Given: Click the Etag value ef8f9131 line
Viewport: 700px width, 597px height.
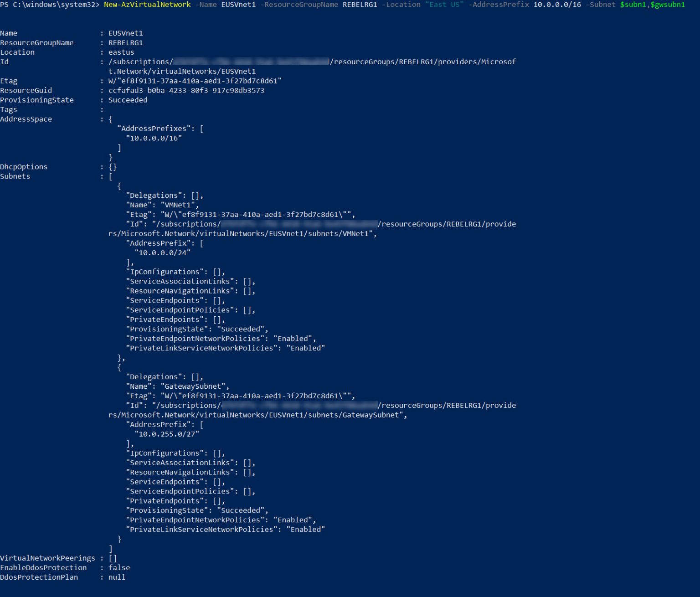Looking at the screenshot, I should [x=195, y=81].
